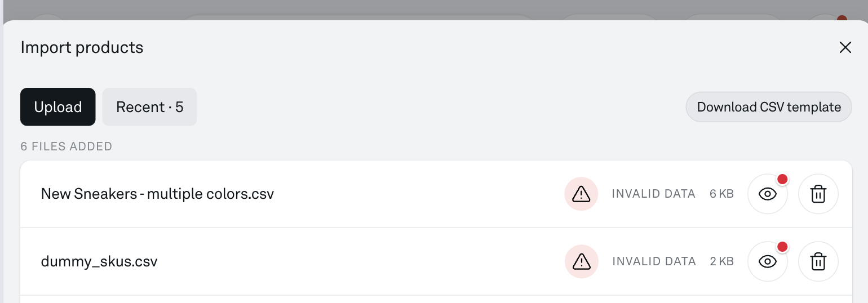This screenshot has width=868, height=303.
Task: Click the 6 KB file size label
Action: click(721, 194)
